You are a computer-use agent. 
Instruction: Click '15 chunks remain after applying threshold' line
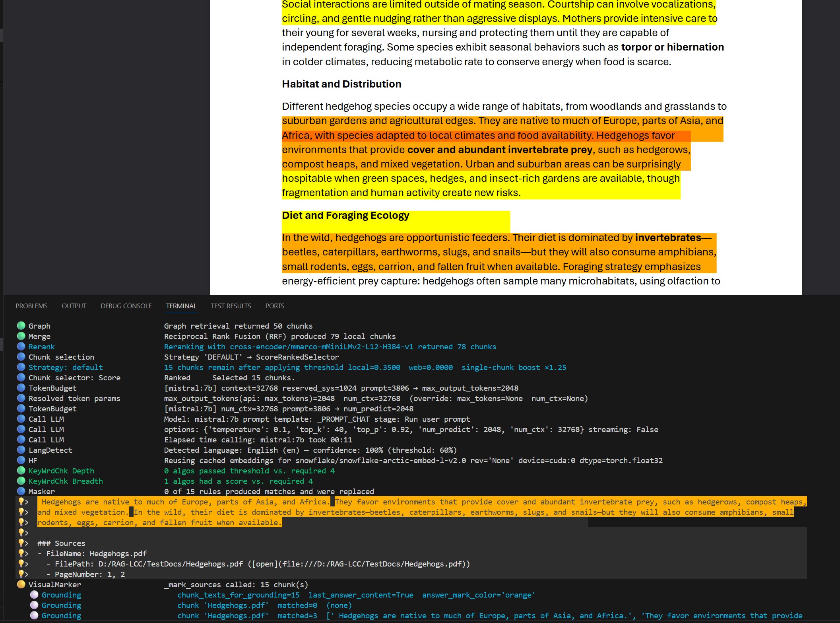point(365,367)
